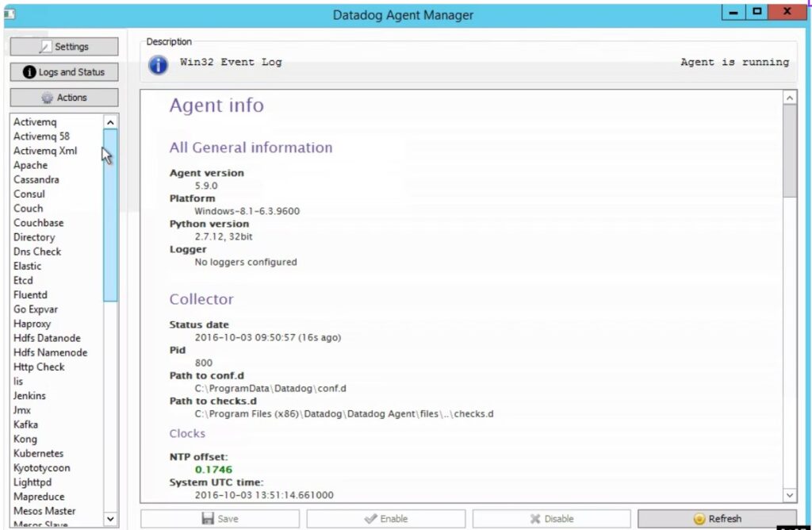Close the Datadog Agent Manager window
This screenshot has width=812, height=530.
[x=787, y=12]
